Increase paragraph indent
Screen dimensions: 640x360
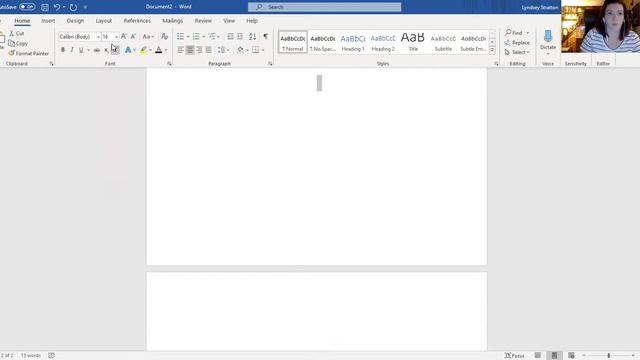[240, 37]
